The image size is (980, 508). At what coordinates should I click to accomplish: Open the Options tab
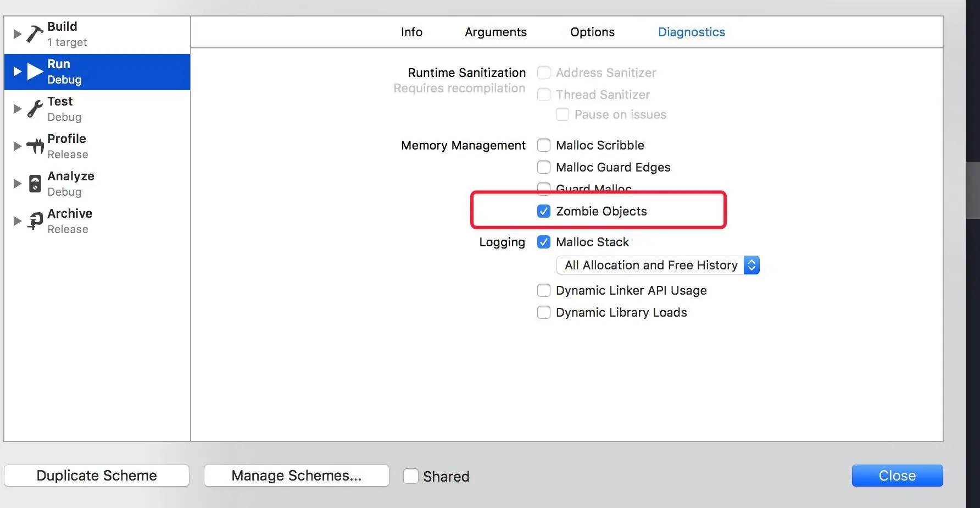click(592, 32)
